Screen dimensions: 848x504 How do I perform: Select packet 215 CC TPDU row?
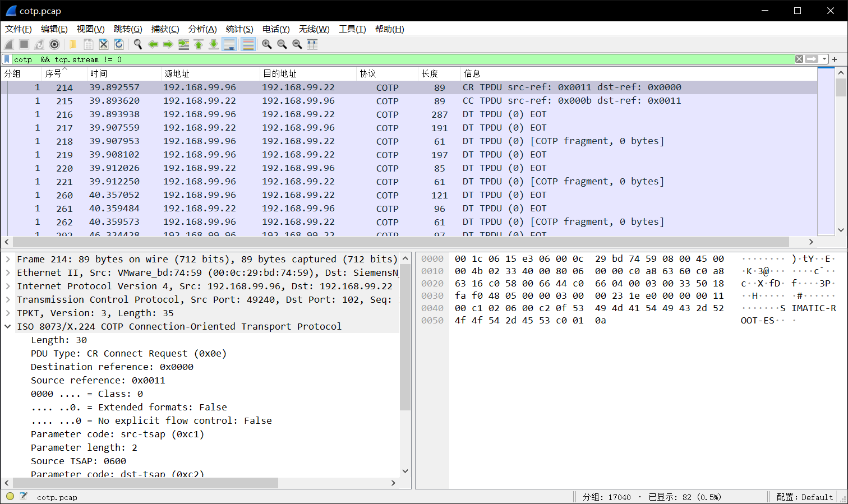[409, 101]
